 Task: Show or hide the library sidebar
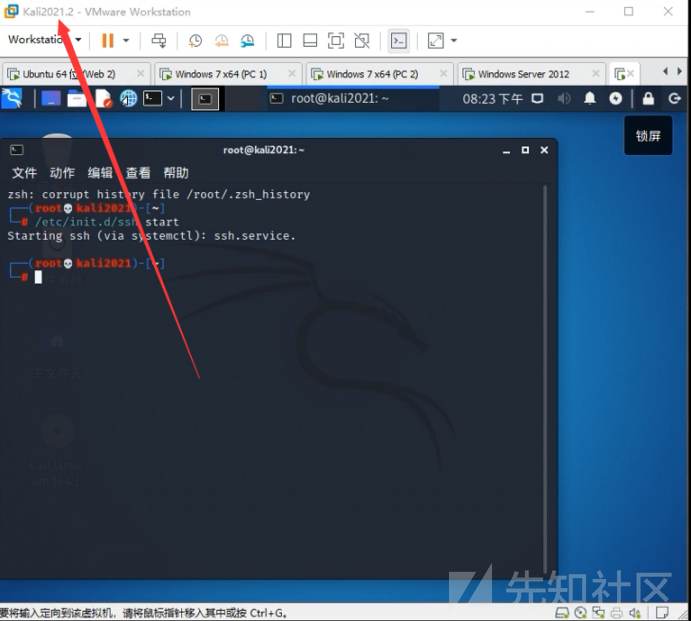(284, 41)
